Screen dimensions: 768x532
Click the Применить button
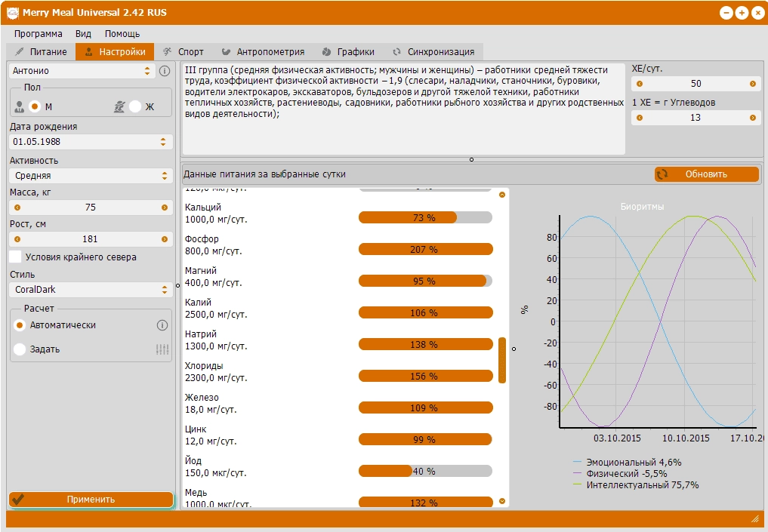click(x=91, y=500)
